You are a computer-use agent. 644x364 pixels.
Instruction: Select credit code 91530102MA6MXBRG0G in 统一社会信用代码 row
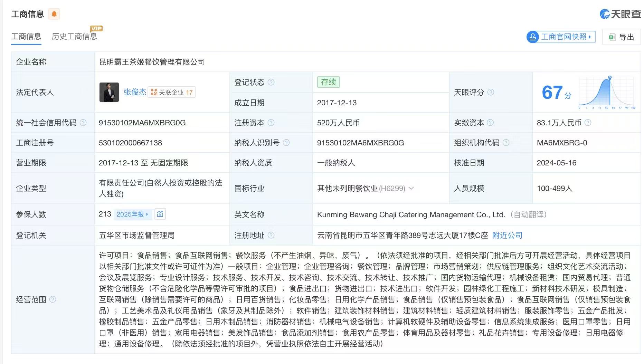[x=142, y=123]
